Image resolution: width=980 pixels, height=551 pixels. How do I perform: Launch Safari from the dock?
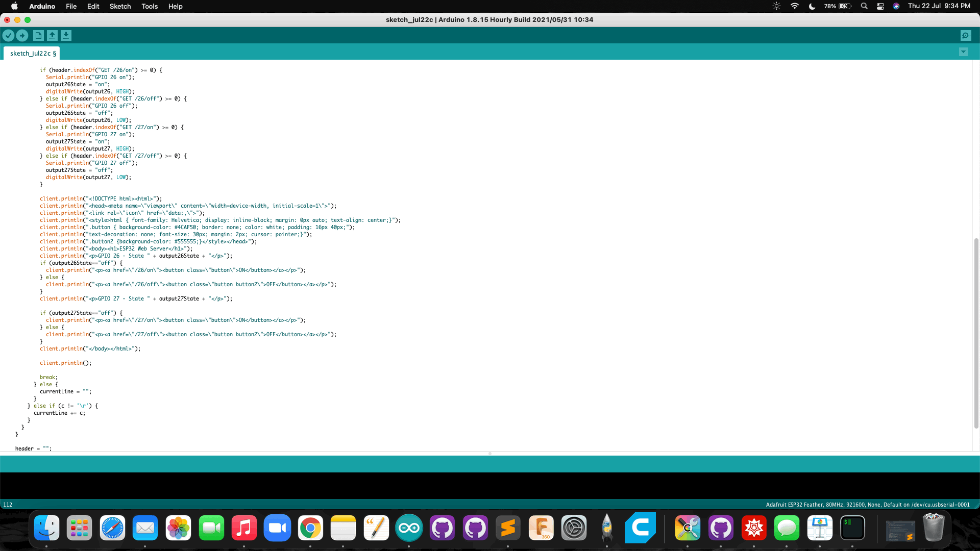click(x=112, y=528)
